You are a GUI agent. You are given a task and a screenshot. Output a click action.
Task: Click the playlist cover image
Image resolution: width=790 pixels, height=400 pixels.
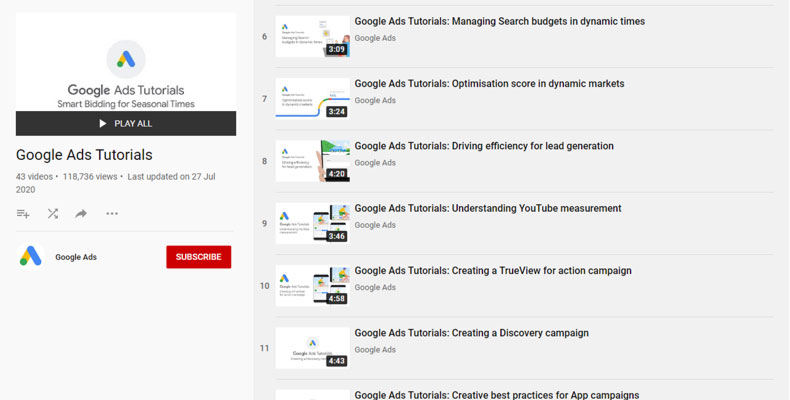(x=126, y=62)
